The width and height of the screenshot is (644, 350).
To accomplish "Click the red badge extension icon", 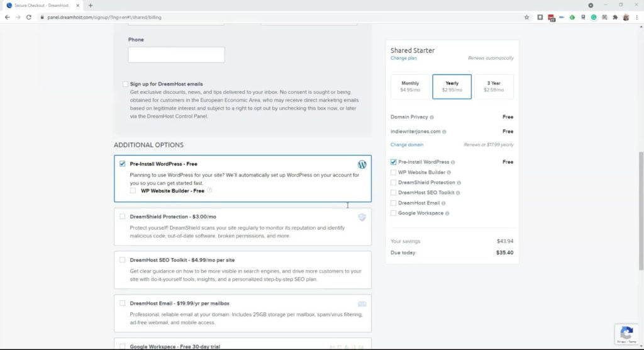I will 551,18.
